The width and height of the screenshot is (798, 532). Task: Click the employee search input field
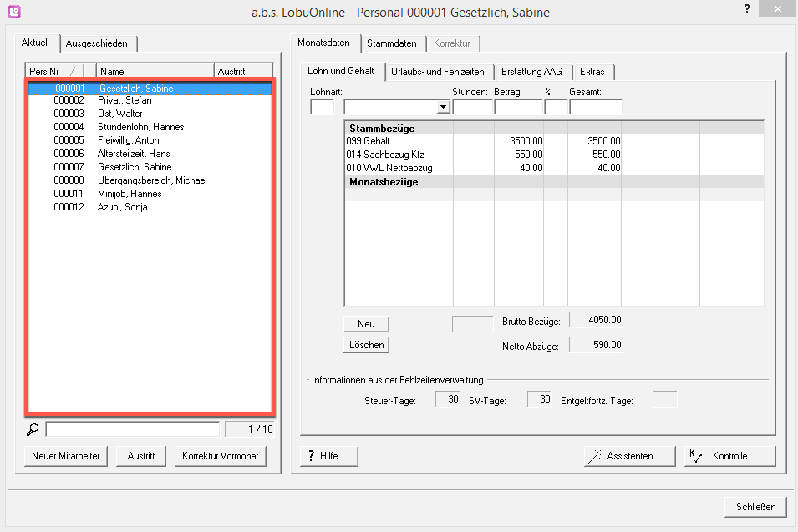(133, 429)
